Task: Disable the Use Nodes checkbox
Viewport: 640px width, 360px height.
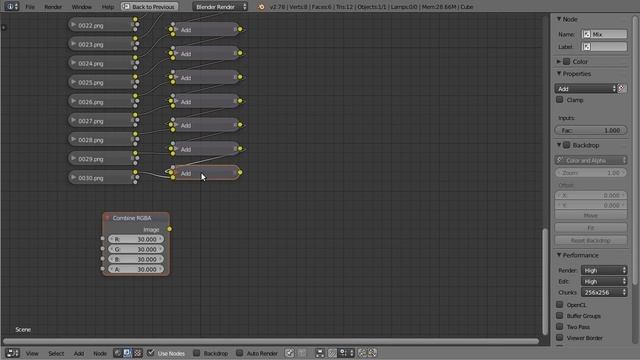Action: pos(151,353)
